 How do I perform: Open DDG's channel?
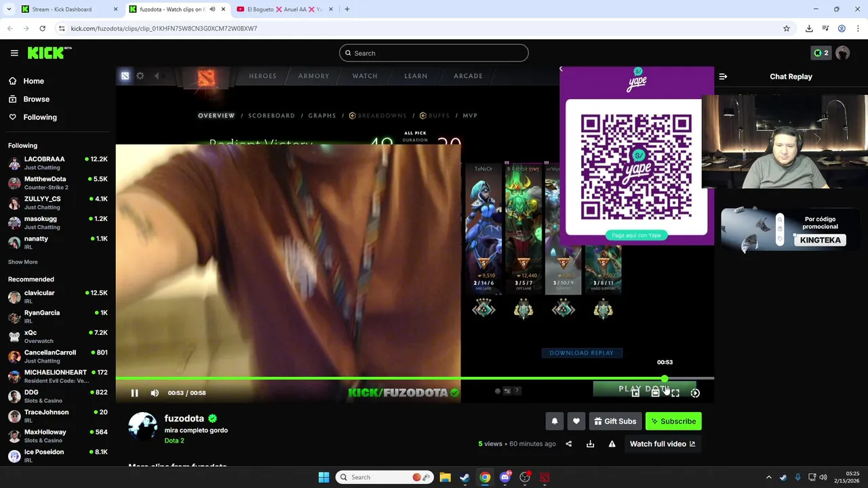(x=58, y=396)
